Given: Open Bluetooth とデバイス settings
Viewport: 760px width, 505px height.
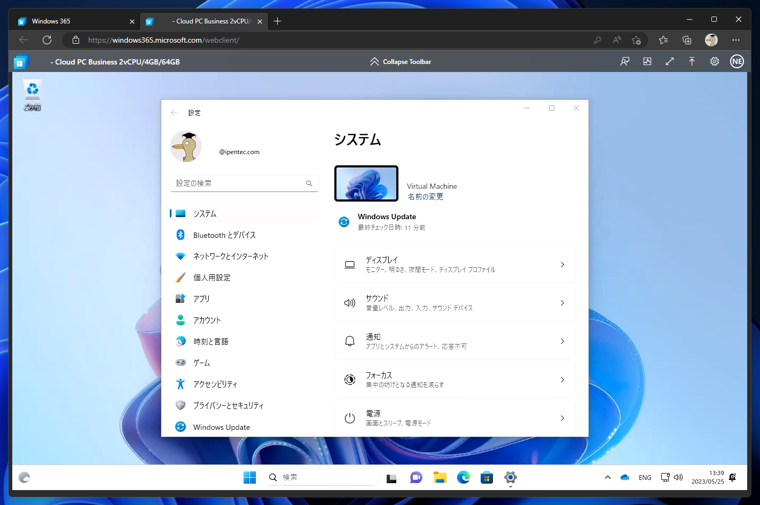Looking at the screenshot, I should 244,235.
